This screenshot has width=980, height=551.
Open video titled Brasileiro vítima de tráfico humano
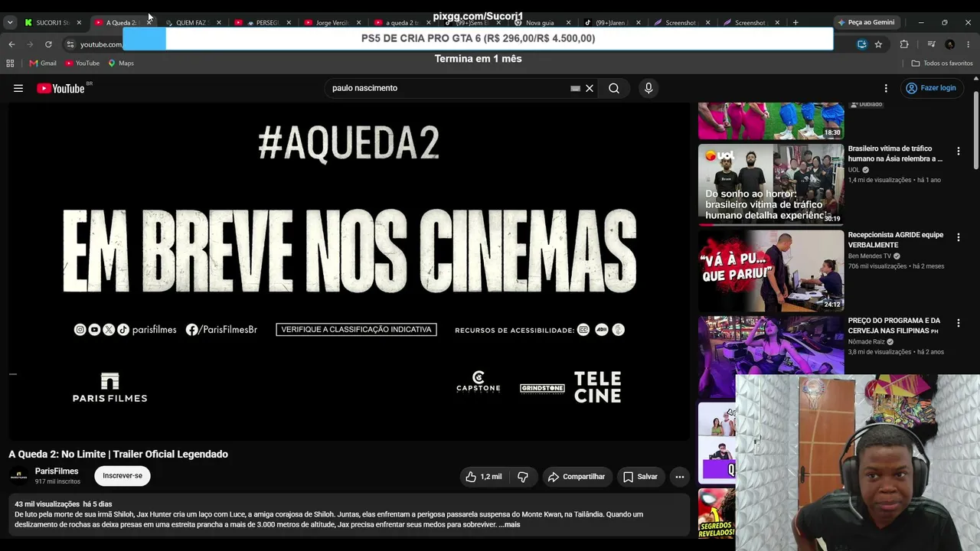(x=896, y=153)
